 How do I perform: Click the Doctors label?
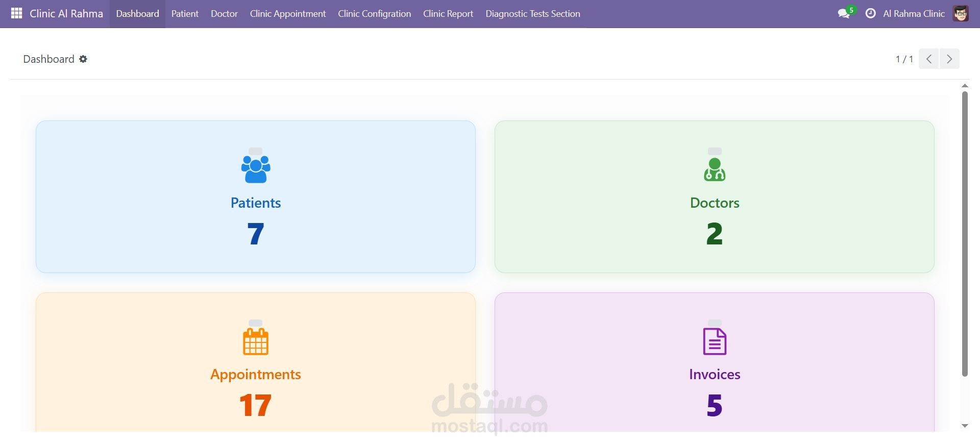(x=715, y=203)
